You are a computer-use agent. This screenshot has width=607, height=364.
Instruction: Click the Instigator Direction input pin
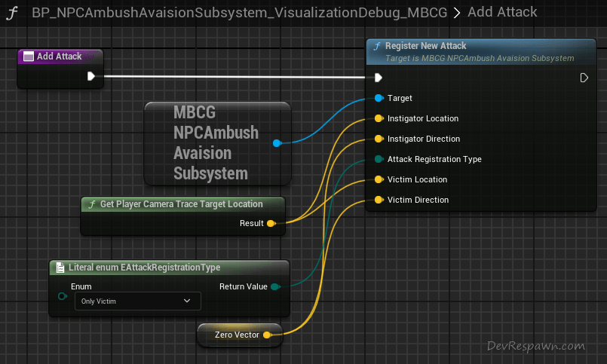pyautogui.click(x=379, y=139)
